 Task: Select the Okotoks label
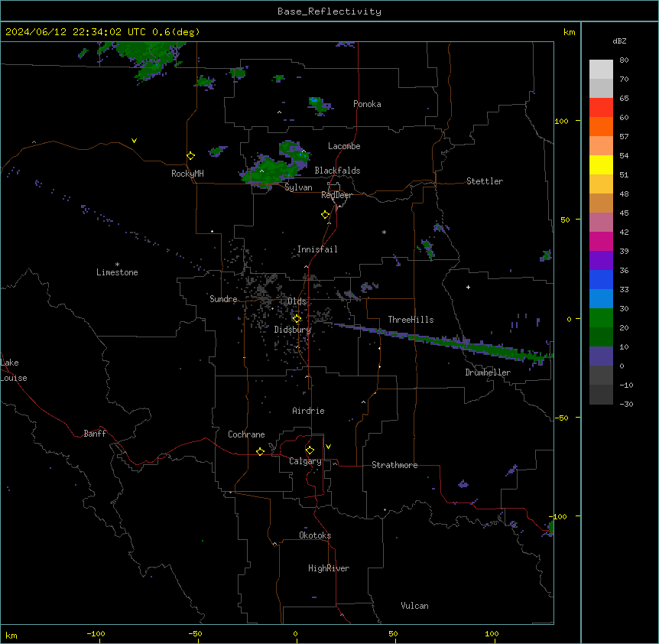tap(315, 535)
